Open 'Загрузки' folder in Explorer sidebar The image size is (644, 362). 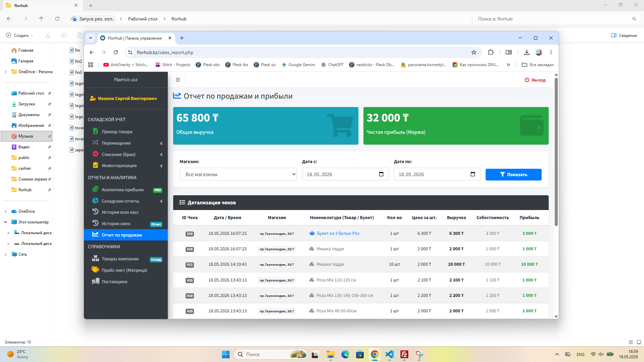[x=27, y=104]
